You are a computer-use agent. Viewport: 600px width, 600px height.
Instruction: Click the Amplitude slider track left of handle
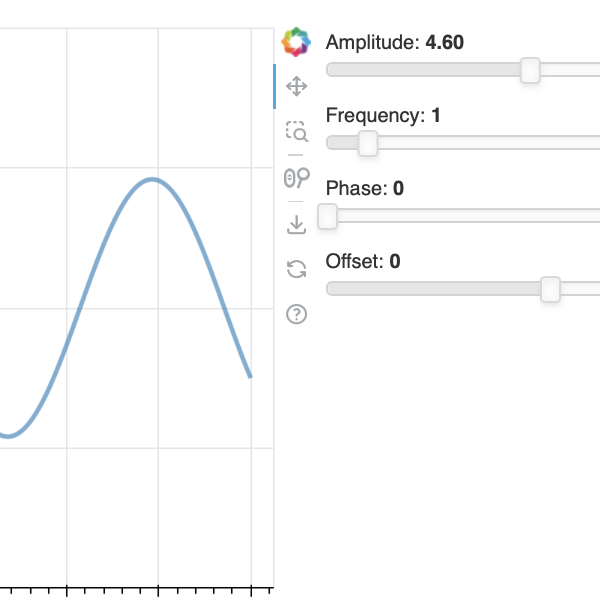click(420, 70)
